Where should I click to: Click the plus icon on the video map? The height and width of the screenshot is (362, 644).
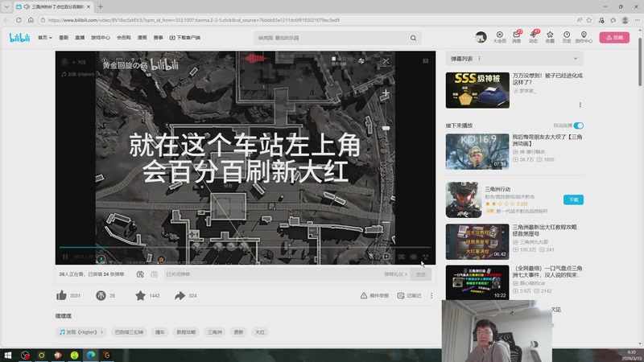pos(386,94)
